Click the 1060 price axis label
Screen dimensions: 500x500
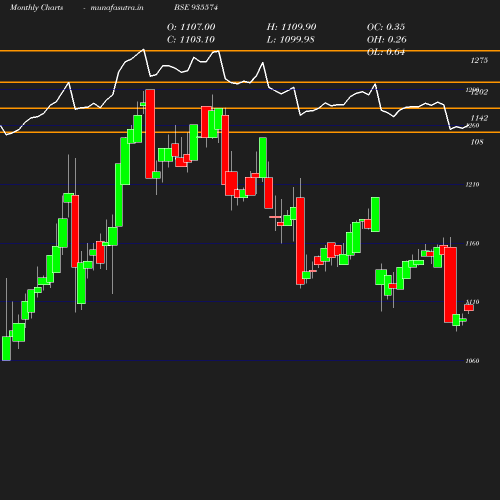(x=472, y=361)
